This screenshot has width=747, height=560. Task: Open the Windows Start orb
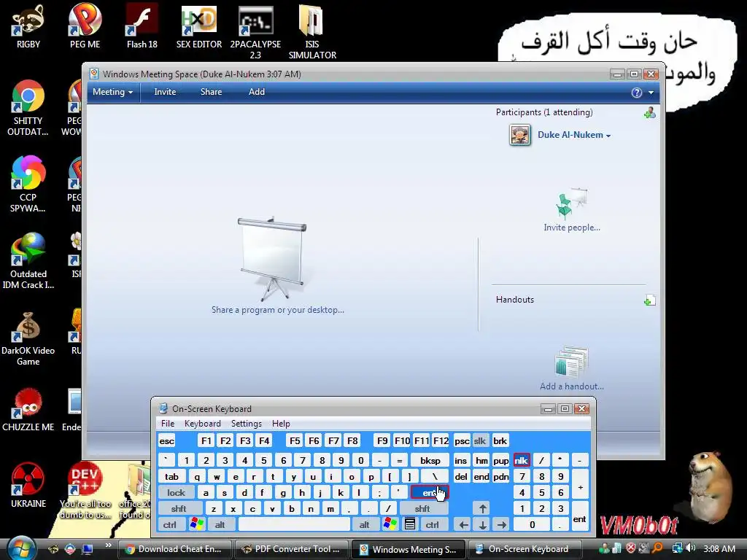pos(21,548)
